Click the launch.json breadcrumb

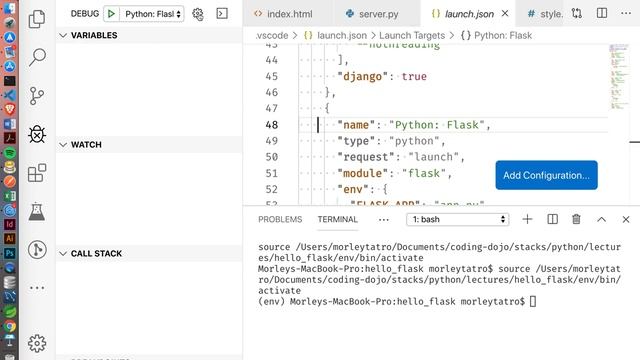point(342,36)
